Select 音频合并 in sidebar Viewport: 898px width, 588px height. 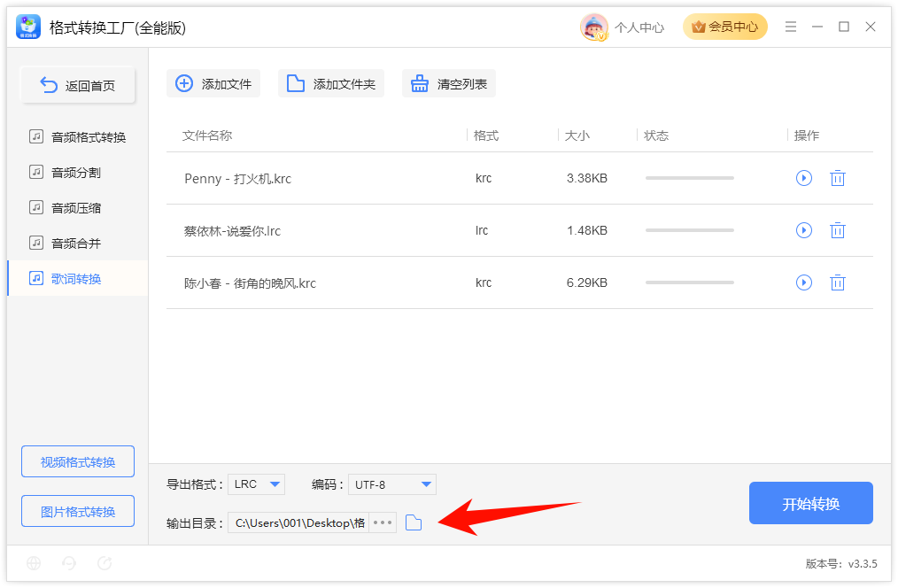coord(77,244)
